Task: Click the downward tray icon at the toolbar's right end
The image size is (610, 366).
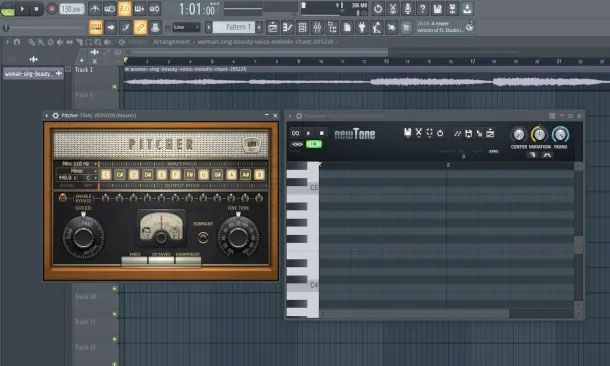Action: [x=467, y=9]
